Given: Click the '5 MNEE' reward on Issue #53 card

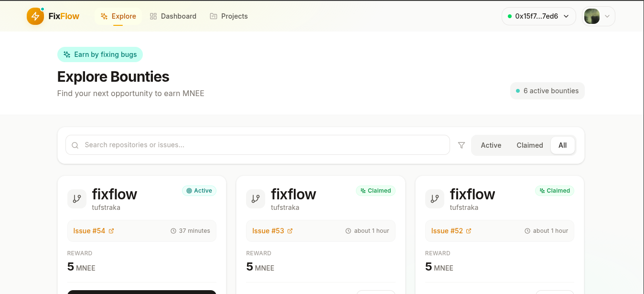Looking at the screenshot, I should coord(260,267).
